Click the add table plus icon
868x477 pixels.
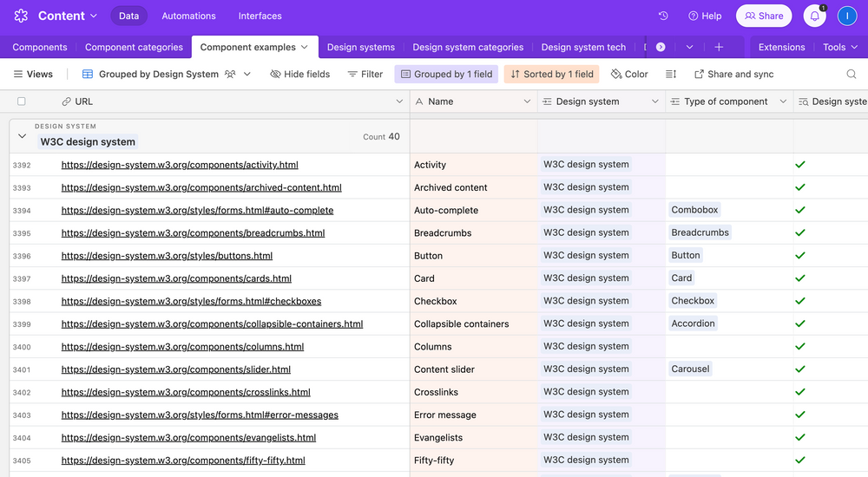click(719, 47)
